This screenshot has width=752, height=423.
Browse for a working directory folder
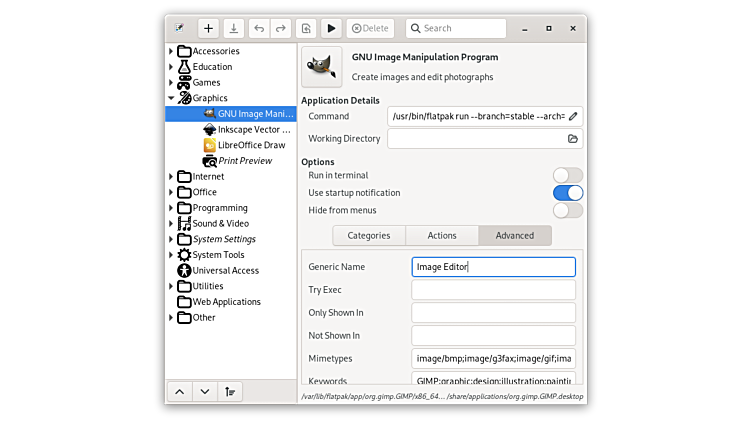(x=573, y=139)
